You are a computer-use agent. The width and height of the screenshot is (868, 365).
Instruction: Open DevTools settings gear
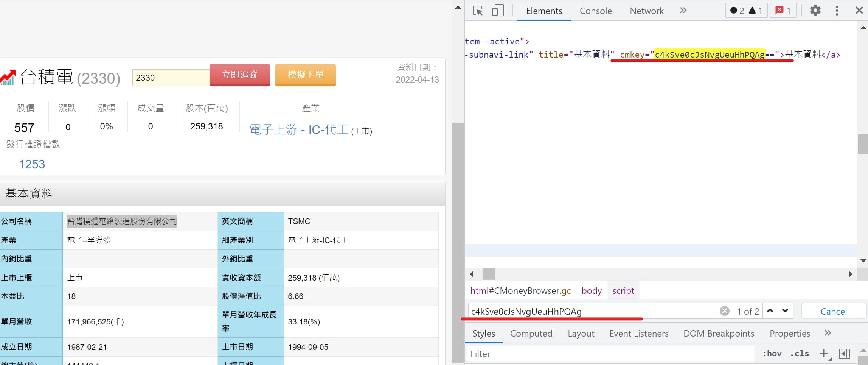[x=815, y=10]
